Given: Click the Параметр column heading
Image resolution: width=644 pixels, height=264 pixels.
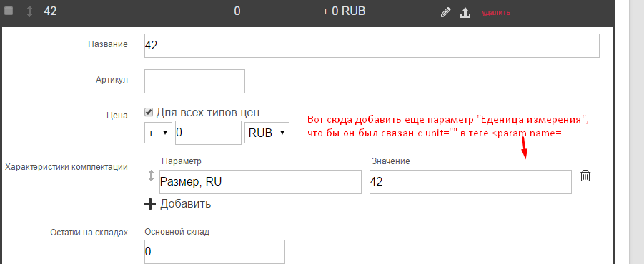Looking at the screenshot, I should [182, 161].
